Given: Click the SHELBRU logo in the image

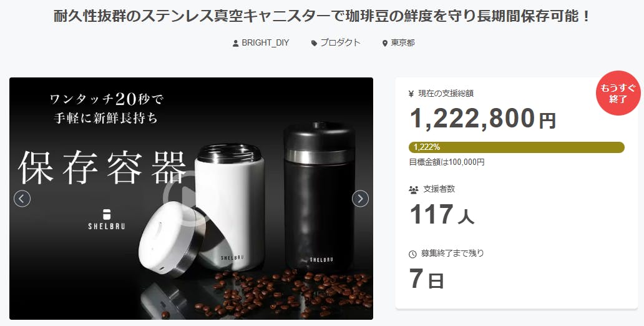Looking at the screenshot, I should (106, 219).
